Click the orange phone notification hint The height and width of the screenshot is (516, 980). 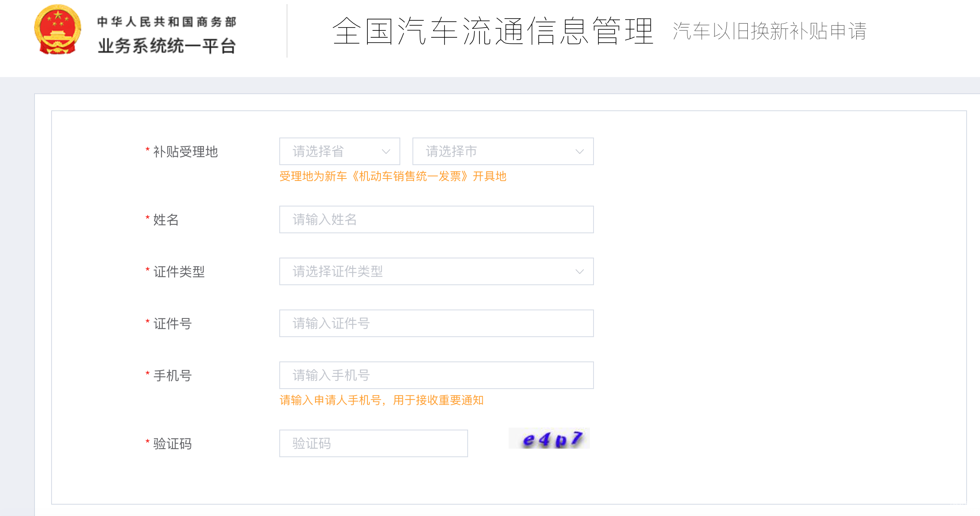pos(381,400)
